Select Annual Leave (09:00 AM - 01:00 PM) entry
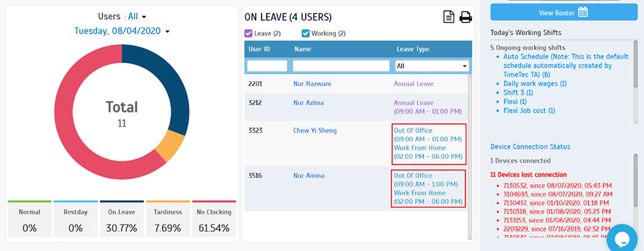 click(428, 107)
